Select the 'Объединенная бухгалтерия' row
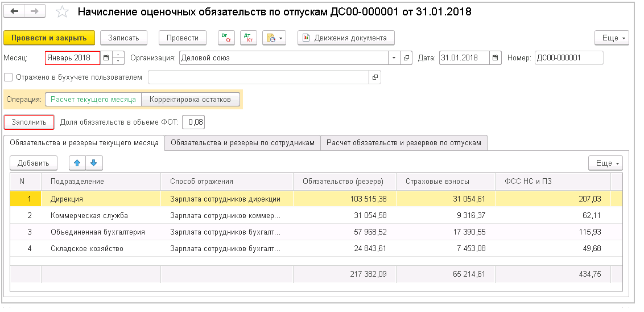This screenshot has width=644, height=312. (x=316, y=232)
